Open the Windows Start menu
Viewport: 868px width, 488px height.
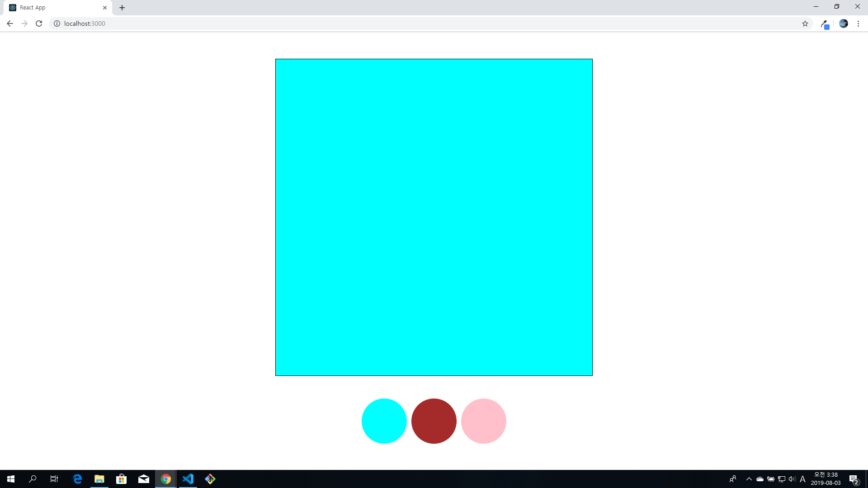point(11,479)
